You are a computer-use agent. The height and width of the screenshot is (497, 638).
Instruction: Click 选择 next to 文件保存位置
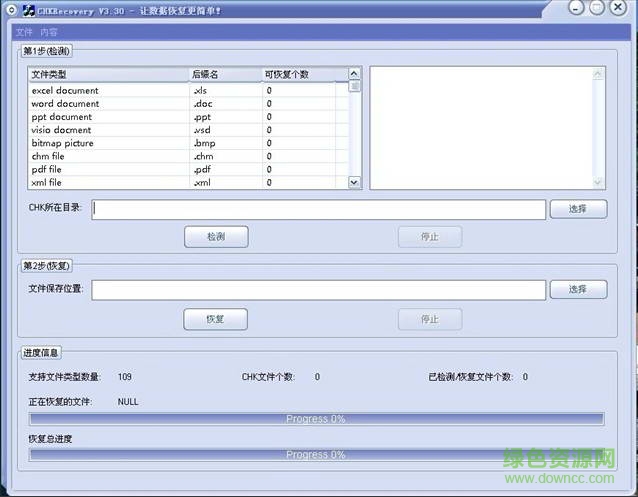578,289
